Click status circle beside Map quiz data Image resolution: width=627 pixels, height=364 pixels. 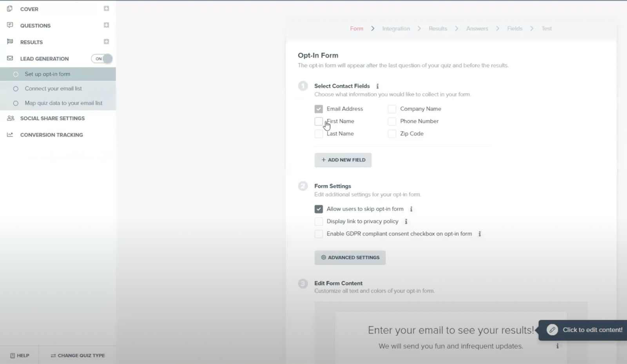click(16, 103)
